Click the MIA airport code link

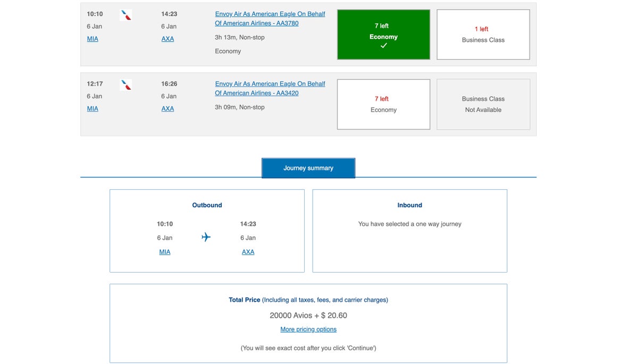93,38
